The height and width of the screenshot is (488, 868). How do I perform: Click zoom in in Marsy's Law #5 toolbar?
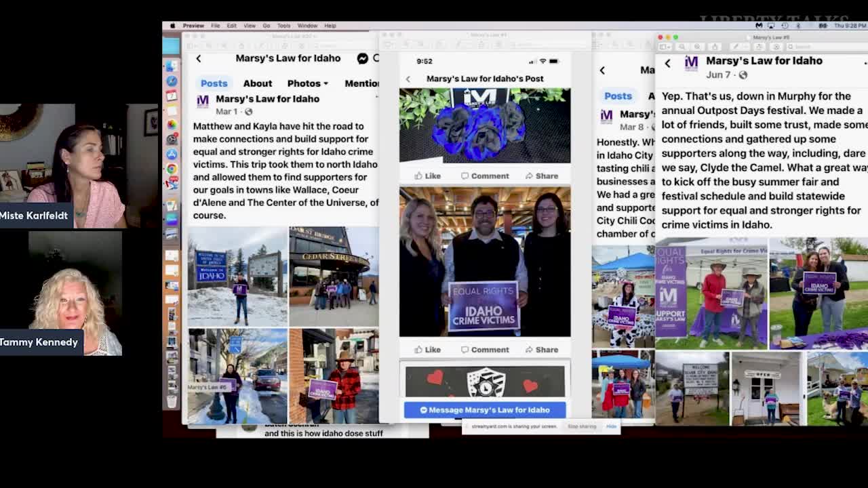click(x=698, y=47)
